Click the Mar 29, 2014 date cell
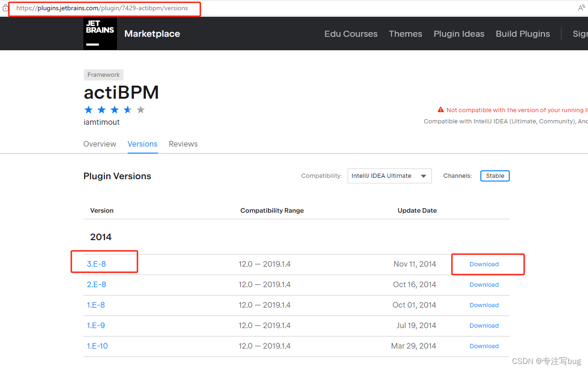Viewport: 588px width, 370px height. point(414,346)
